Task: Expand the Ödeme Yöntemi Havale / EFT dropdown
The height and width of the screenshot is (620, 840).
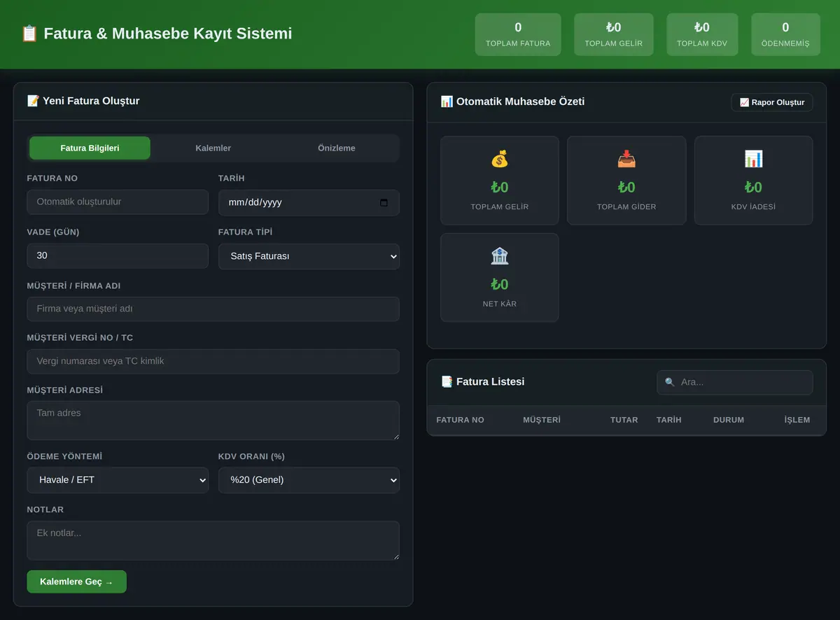Action: [118, 480]
